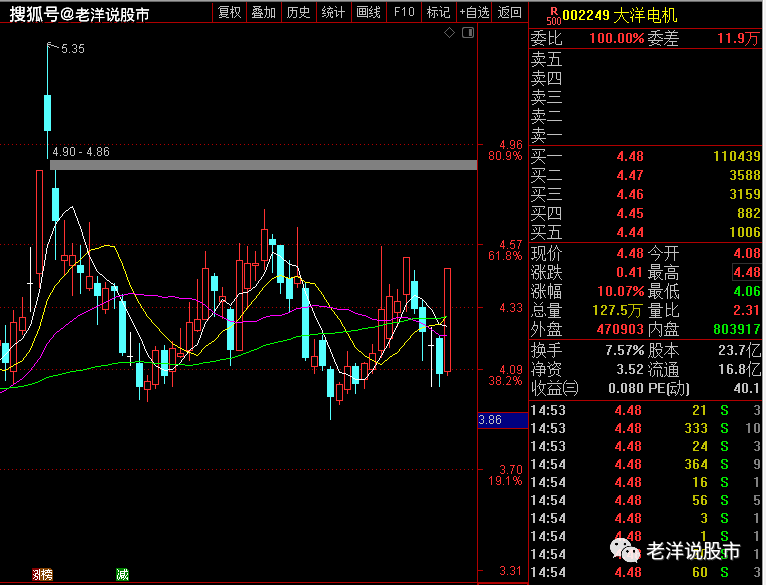Open F10 company information

click(x=403, y=12)
